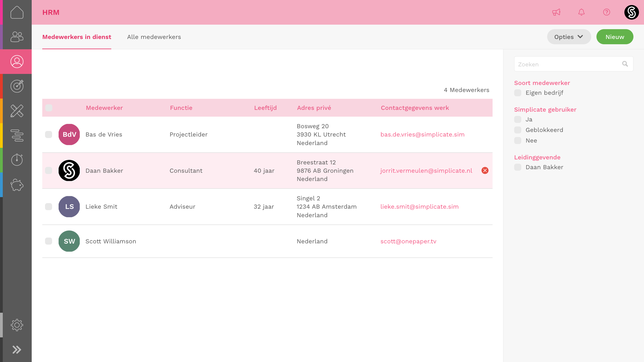Select the checkbox for Lieke Smit
The height and width of the screenshot is (362, 644).
[49, 207]
